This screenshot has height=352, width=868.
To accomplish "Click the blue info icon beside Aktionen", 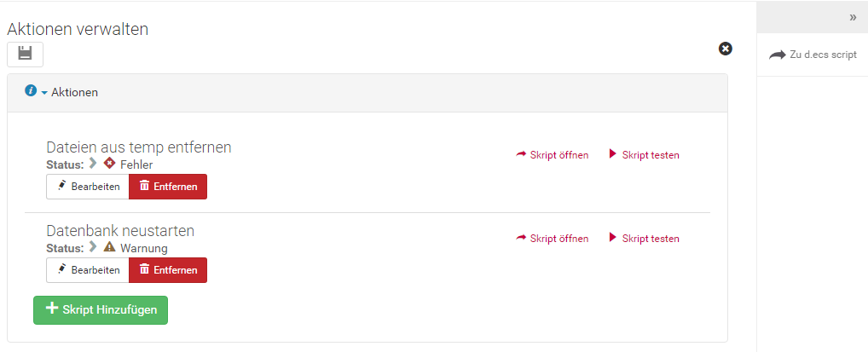I will [x=31, y=90].
